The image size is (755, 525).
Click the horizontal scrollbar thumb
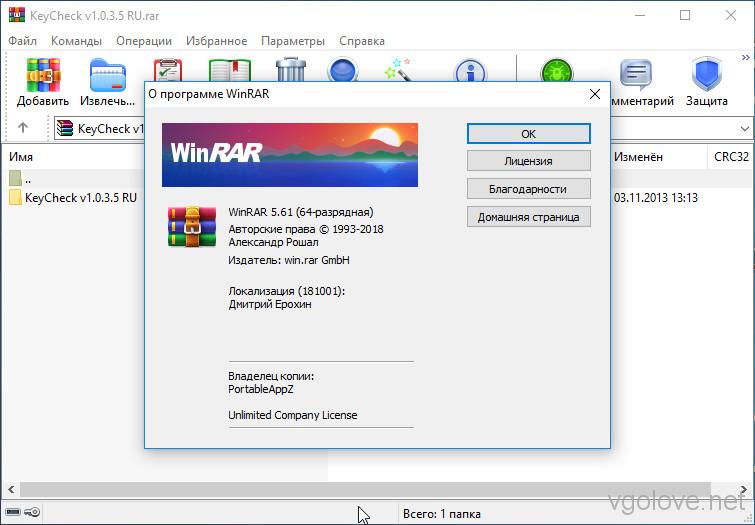click(x=365, y=489)
